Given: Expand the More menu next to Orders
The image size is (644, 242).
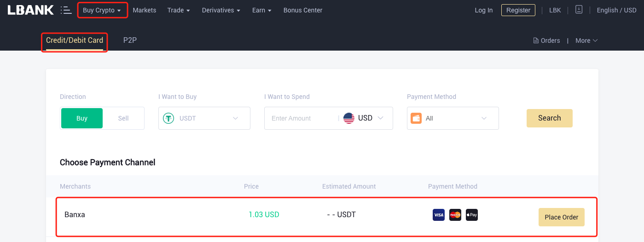Looking at the screenshot, I should tap(586, 40).
